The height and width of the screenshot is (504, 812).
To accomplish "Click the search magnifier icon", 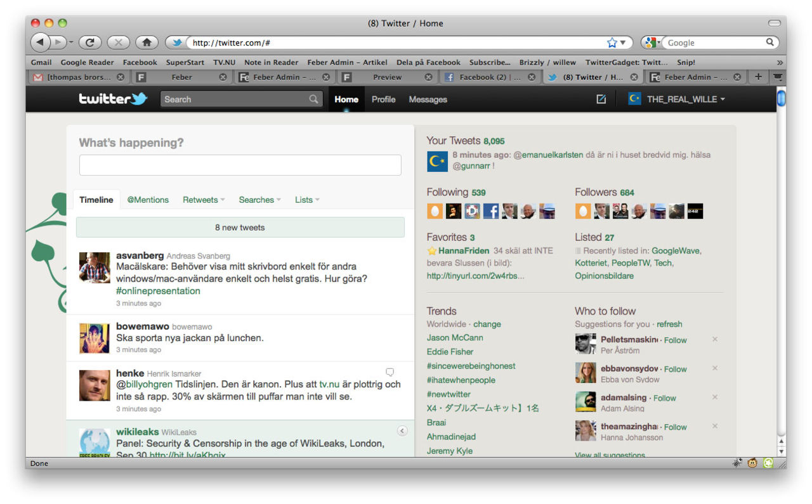I will click(x=313, y=100).
